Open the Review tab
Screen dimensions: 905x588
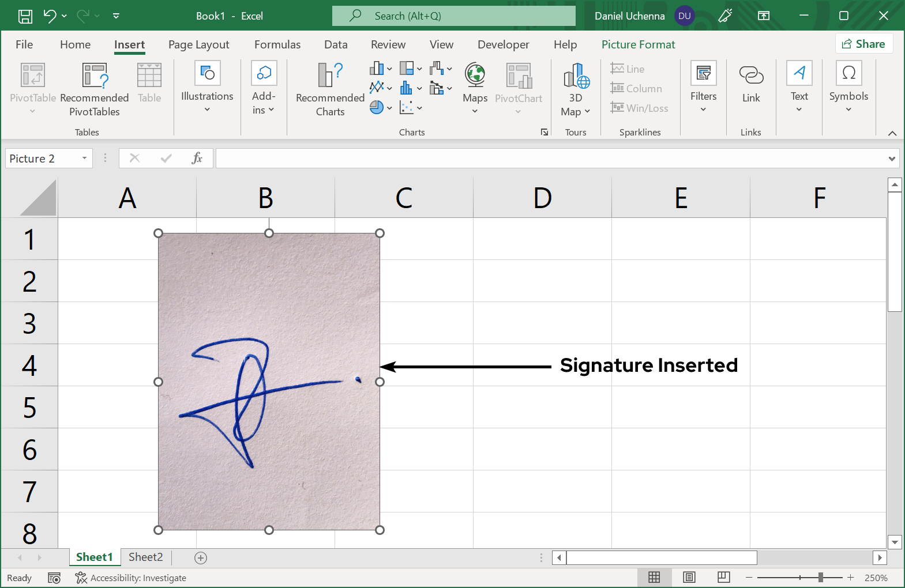coord(388,44)
